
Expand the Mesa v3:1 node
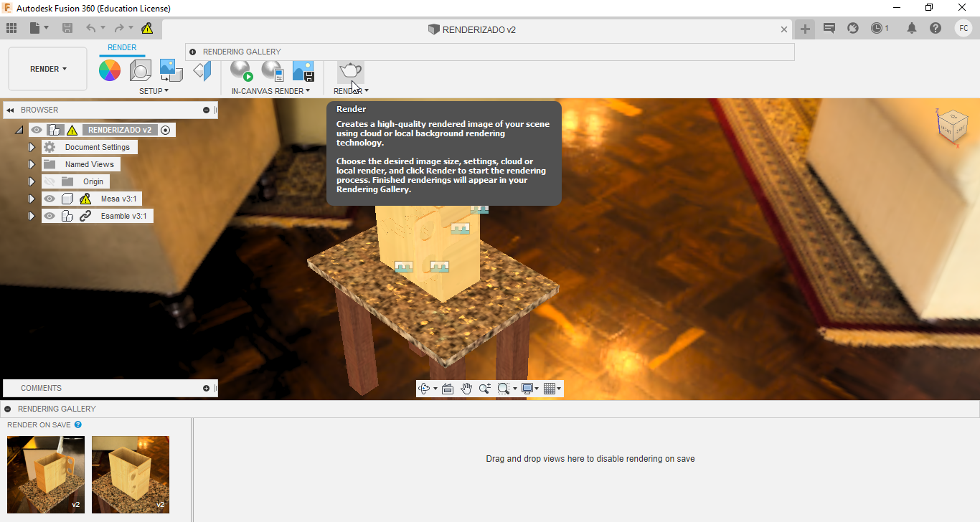pyautogui.click(x=32, y=199)
